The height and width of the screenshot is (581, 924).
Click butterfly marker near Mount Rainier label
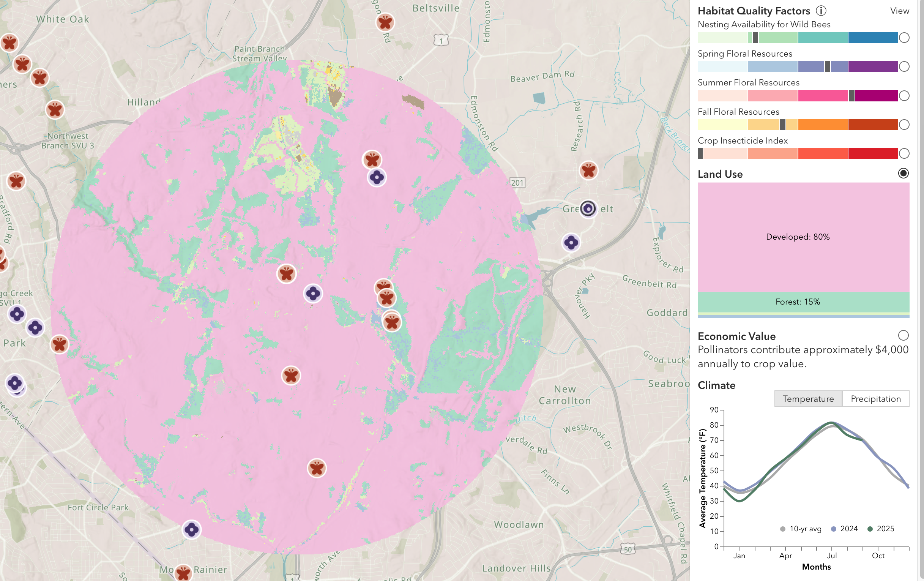(183, 573)
